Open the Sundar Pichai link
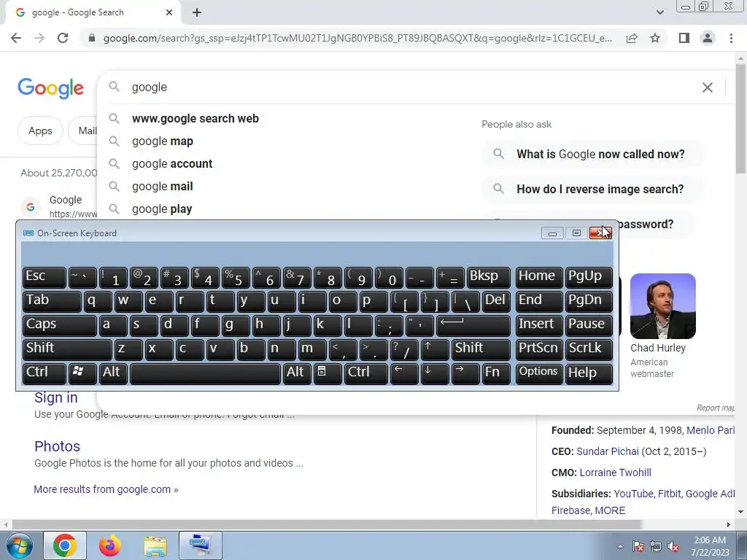This screenshot has width=747, height=560. 608,451
